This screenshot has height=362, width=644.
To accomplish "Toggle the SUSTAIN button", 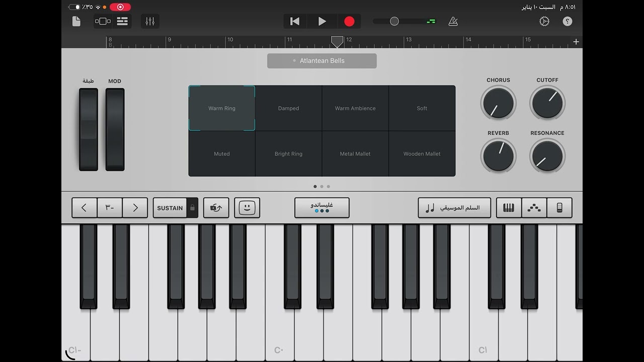I will 170,208.
